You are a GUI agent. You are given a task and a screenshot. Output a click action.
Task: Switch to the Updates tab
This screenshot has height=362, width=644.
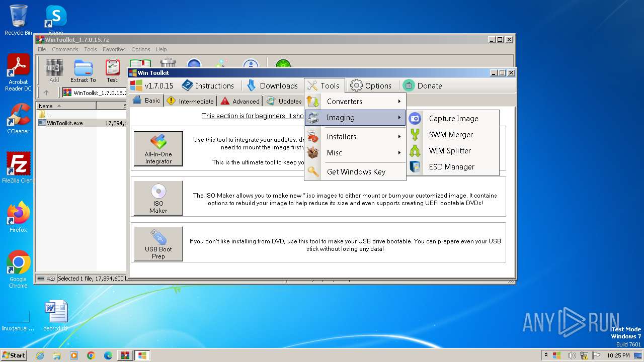(284, 101)
